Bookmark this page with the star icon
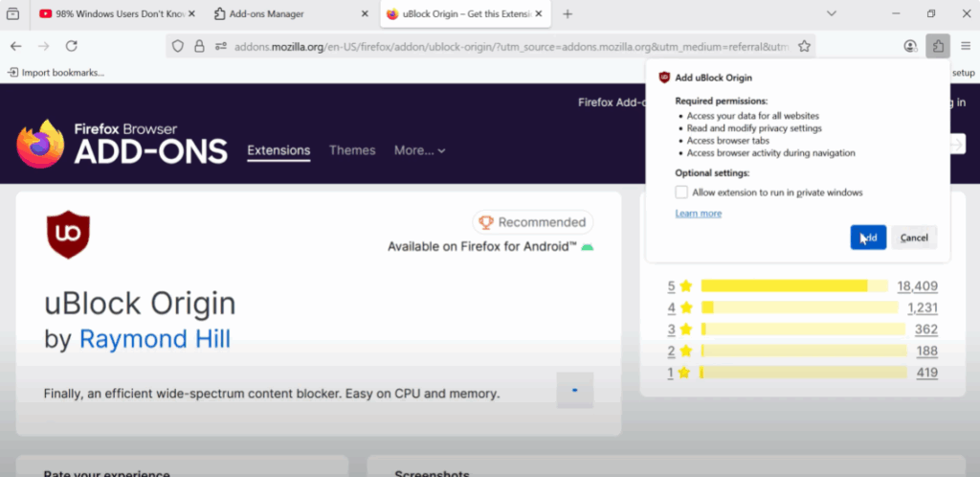The width and height of the screenshot is (980, 477). tap(804, 46)
